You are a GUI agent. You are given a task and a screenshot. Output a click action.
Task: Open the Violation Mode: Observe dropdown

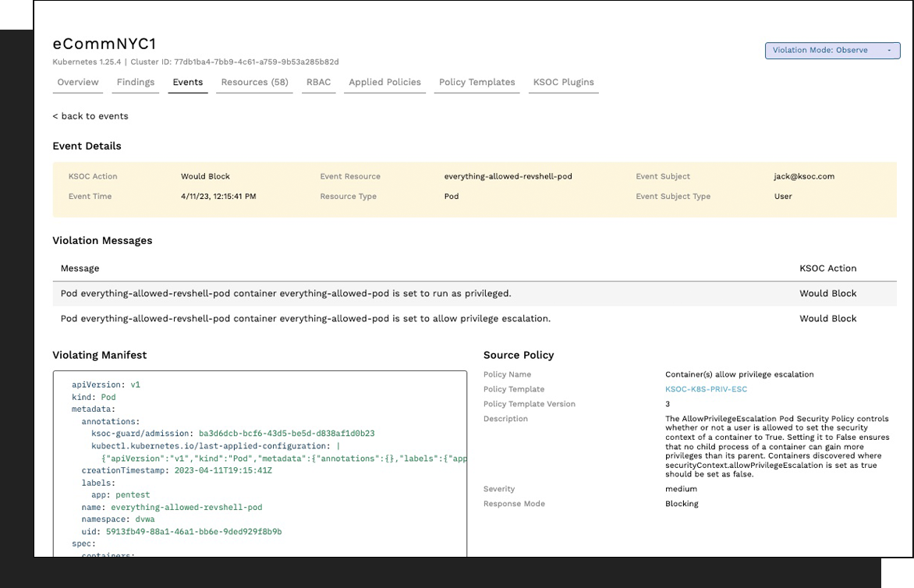pos(832,50)
